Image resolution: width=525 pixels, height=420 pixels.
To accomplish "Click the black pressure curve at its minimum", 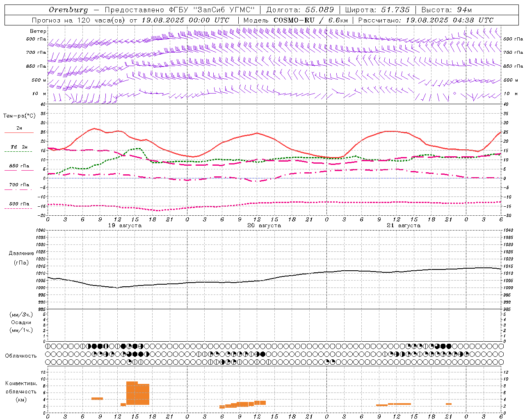I will [x=117, y=288].
